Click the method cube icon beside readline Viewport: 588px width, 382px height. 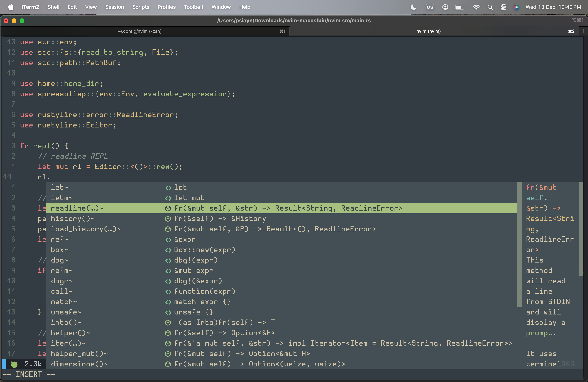[168, 209]
